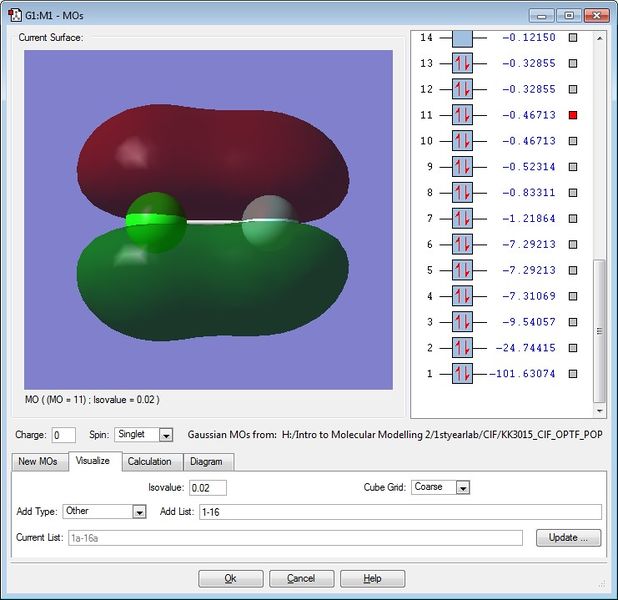The height and width of the screenshot is (600, 618).
Task: Select the electron pair icon of orbital 11
Action: coord(462,115)
